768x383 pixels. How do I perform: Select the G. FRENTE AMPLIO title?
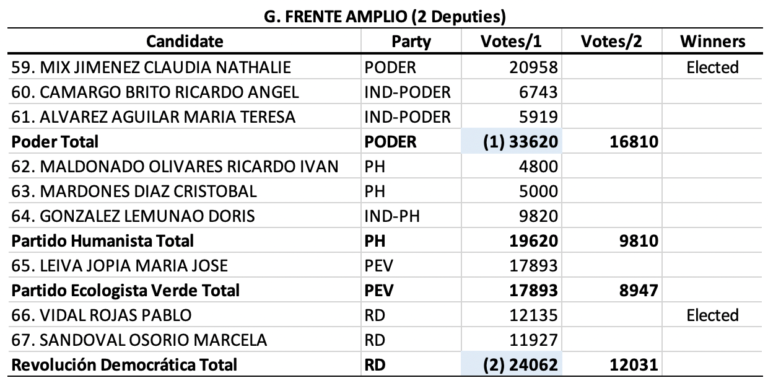point(384,17)
